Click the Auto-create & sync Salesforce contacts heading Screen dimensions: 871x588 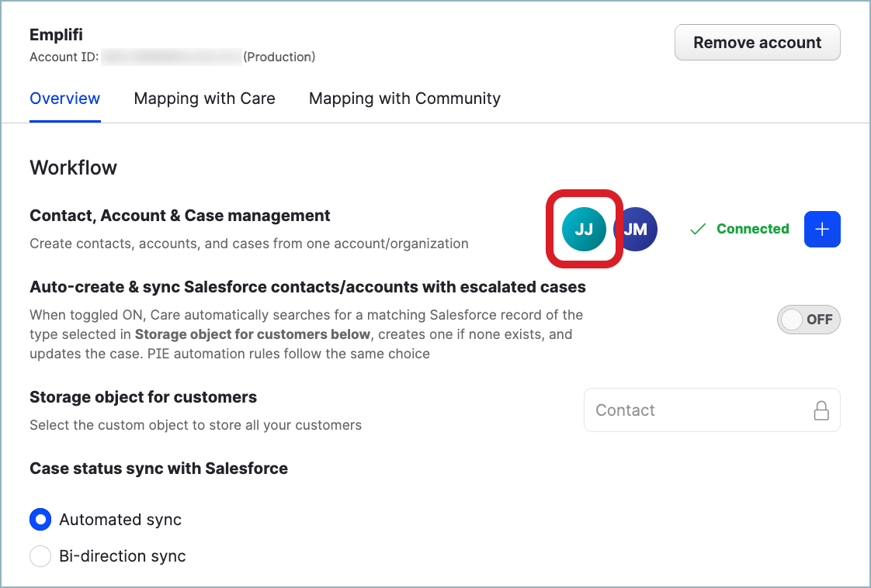[x=307, y=287]
